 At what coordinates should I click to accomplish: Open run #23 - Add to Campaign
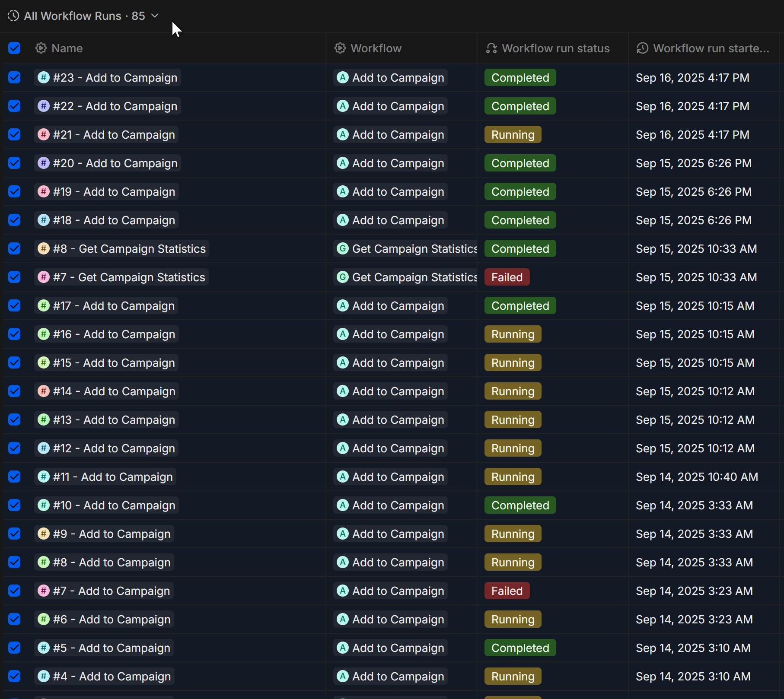[x=108, y=77]
